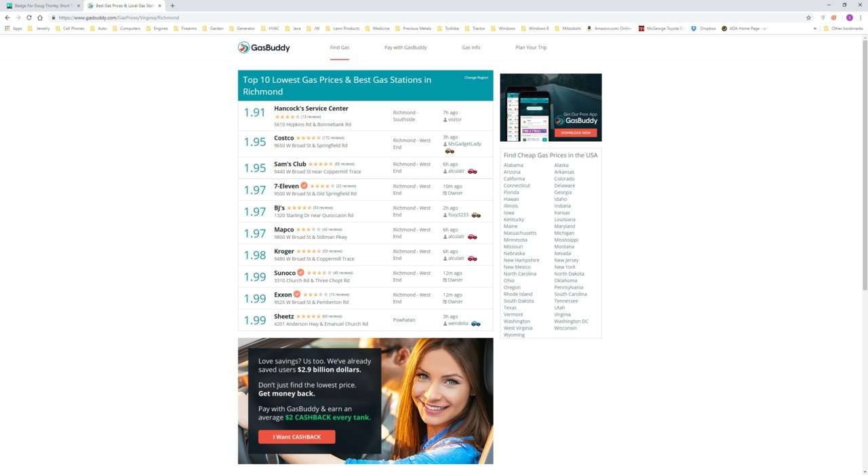The height and width of the screenshot is (475, 868).
Task: Open the user profile link alculatr in Kroger row
Action: coord(456,259)
